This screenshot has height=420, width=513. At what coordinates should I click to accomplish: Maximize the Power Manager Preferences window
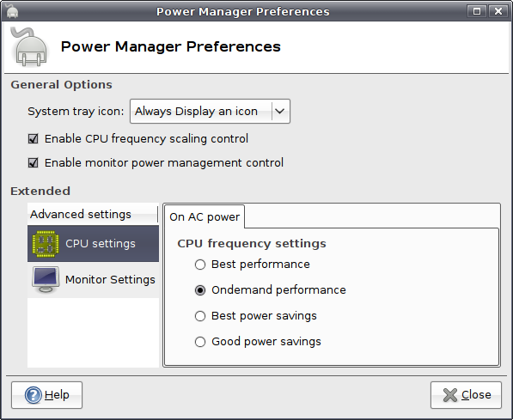(x=477, y=11)
